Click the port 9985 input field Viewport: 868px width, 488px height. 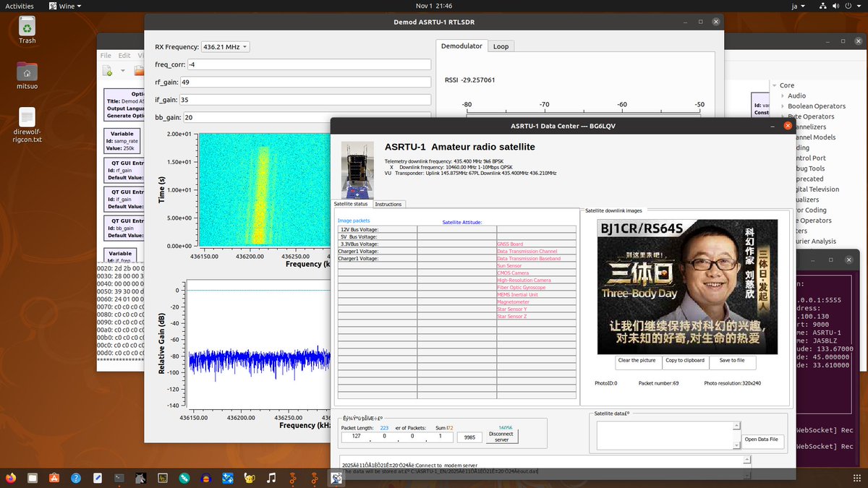[x=469, y=437]
